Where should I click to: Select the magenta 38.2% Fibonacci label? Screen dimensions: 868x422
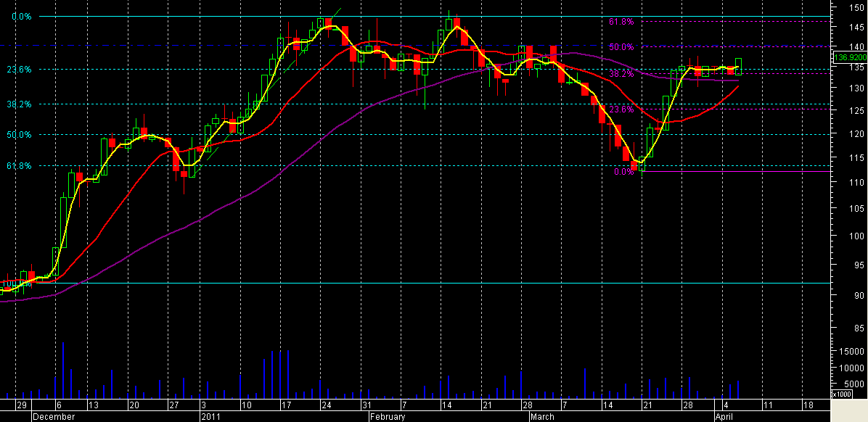pyautogui.click(x=621, y=73)
